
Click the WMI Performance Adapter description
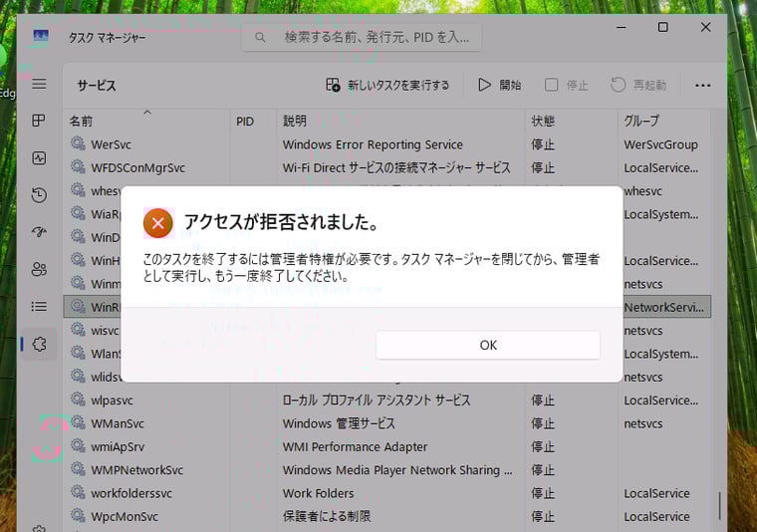[x=355, y=446]
